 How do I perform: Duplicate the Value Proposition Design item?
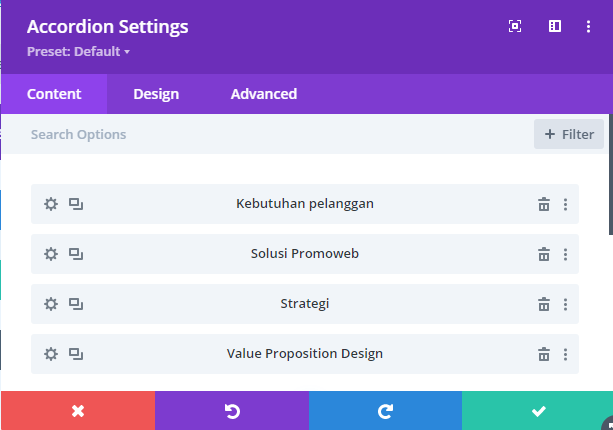(x=76, y=354)
